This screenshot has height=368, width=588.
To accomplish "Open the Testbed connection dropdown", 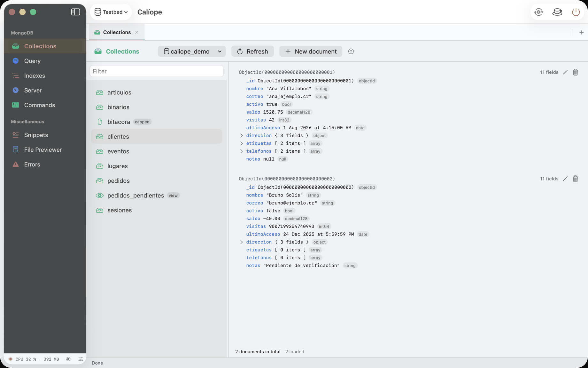I will (x=111, y=12).
